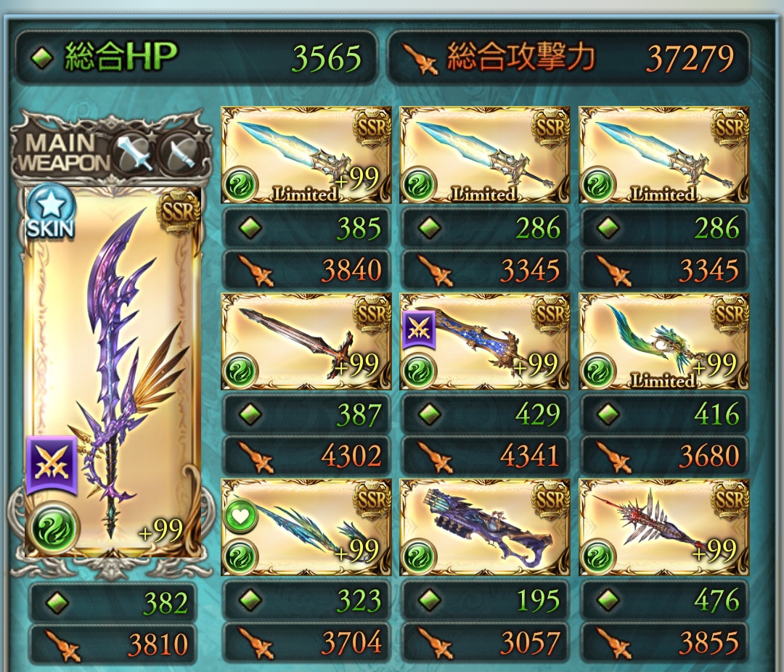Click the green wind element icon on main weapon
The image size is (784, 672).
click(54, 530)
